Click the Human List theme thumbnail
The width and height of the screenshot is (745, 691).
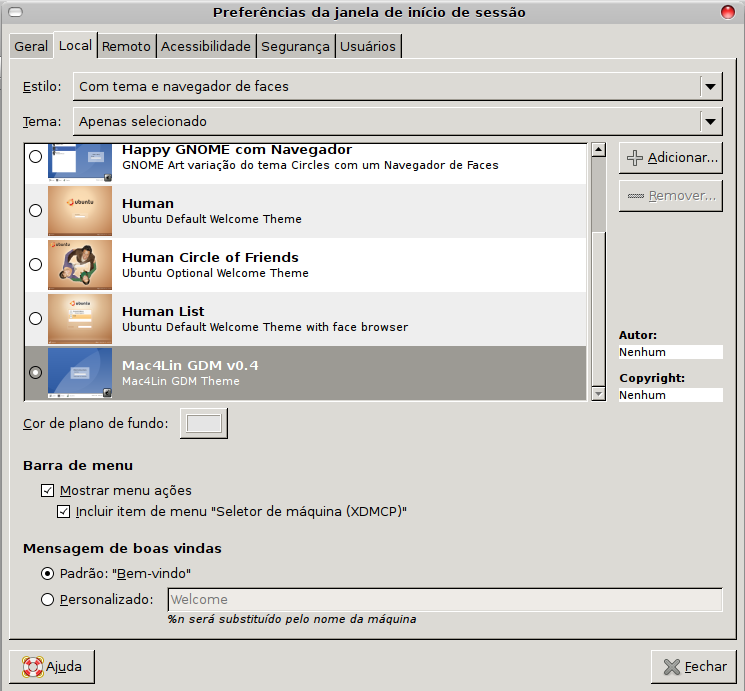pos(80,319)
